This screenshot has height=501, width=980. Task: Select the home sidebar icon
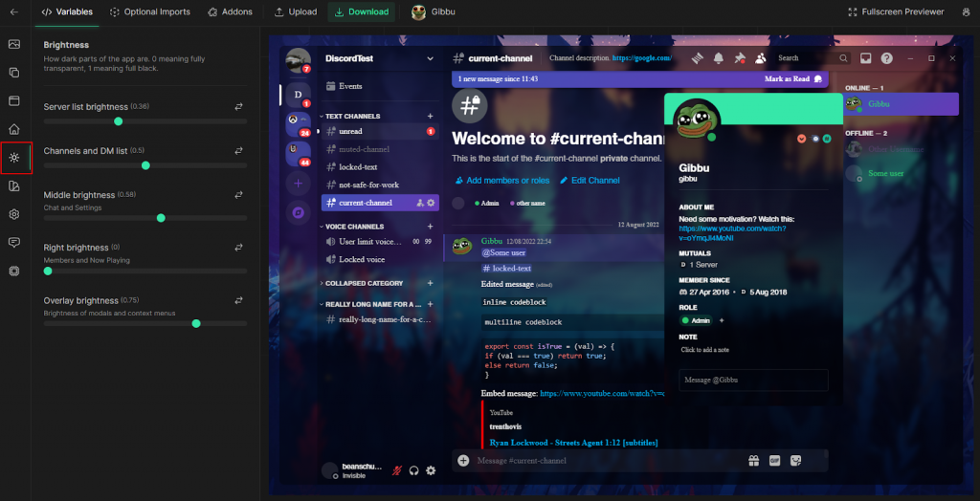pos(14,129)
